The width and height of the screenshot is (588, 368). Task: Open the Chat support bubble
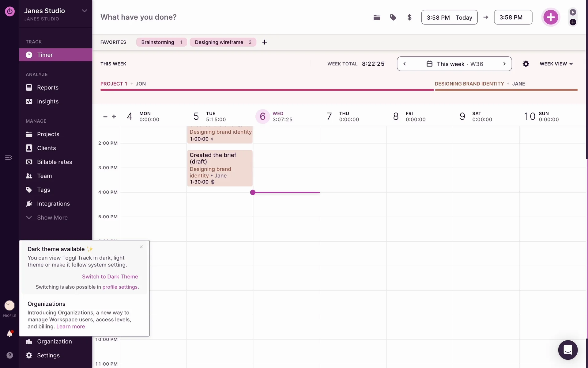568,350
